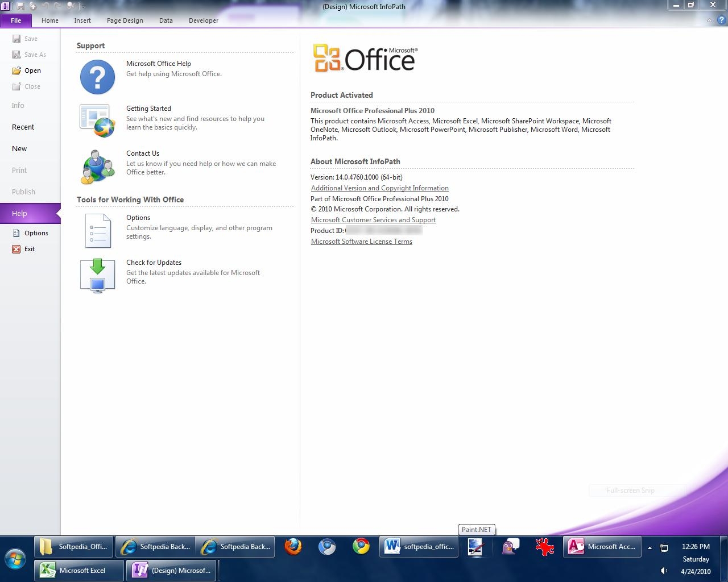728x582 pixels.
Task: Launch Google Chrome from the taskbar
Action: (361, 547)
